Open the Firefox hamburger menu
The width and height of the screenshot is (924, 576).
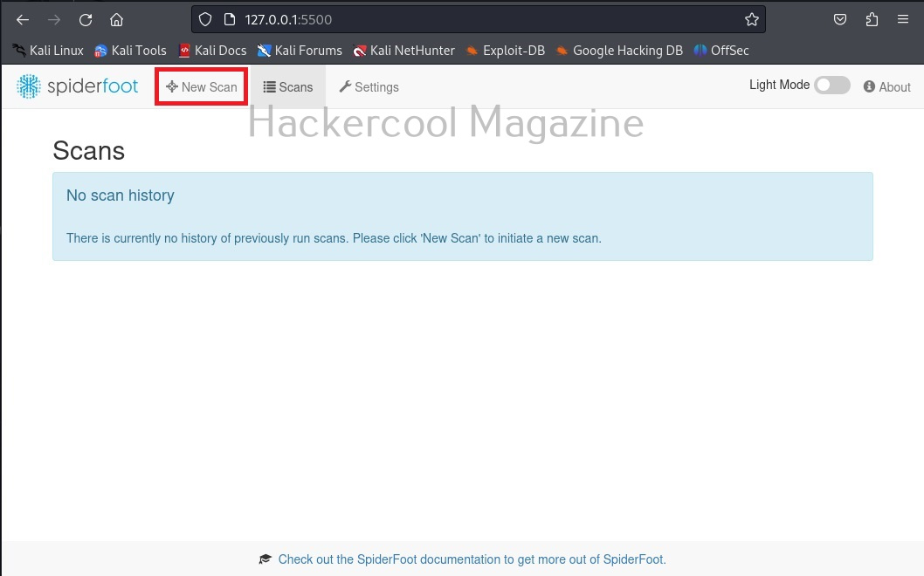click(903, 19)
